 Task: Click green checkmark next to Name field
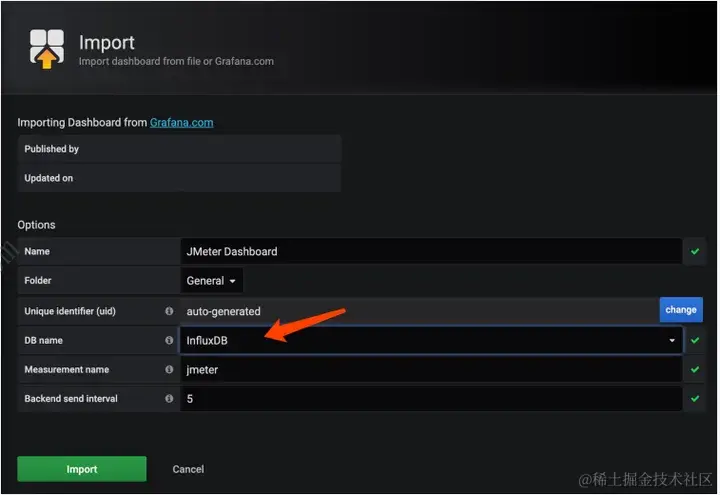click(695, 251)
